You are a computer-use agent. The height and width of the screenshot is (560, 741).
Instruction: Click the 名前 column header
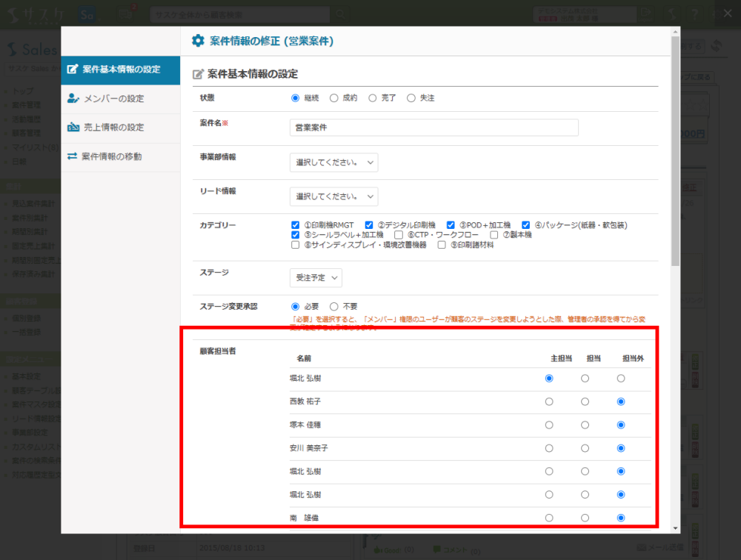pos(304,359)
